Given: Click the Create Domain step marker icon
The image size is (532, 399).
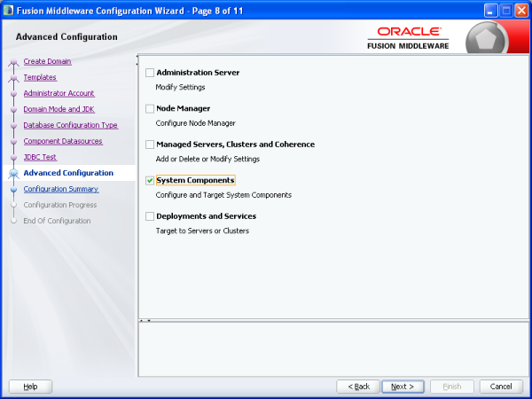Looking at the screenshot, I should tap(13, 62).
